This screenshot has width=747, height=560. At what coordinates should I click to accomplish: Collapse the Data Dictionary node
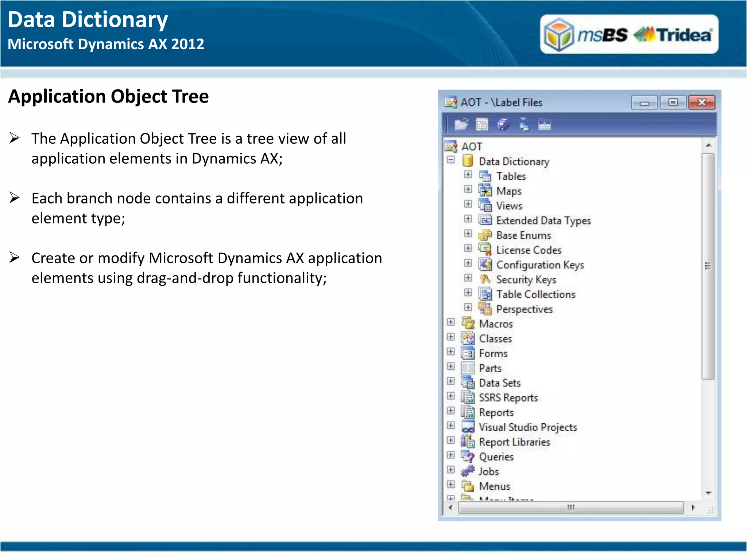pyautogui.click(x=451, y=160)
